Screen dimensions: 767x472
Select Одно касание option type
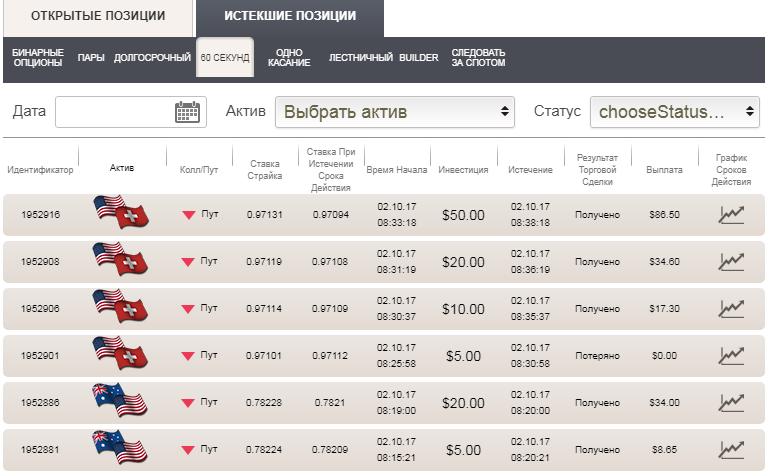289,58
